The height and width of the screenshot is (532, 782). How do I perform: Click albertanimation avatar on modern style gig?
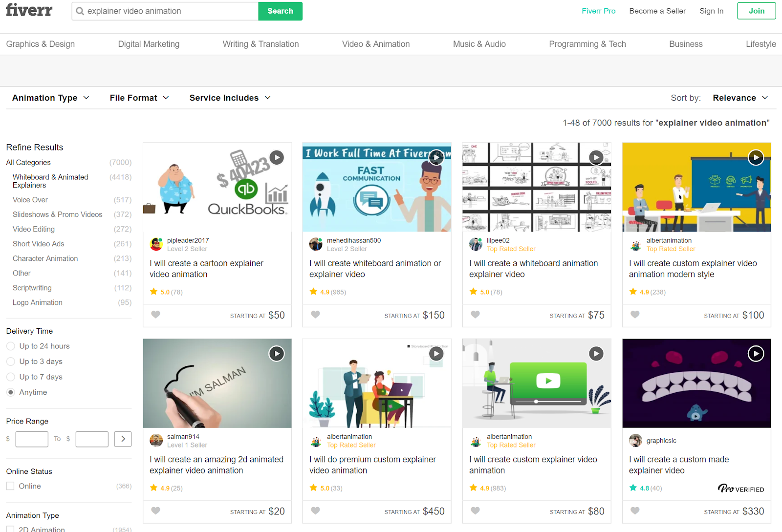point(636,244)
